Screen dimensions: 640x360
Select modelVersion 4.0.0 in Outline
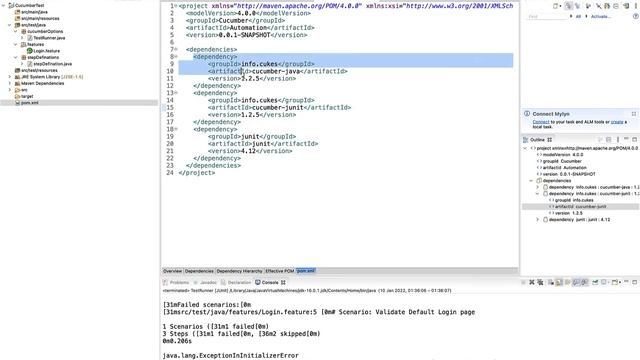click(563, 155)
